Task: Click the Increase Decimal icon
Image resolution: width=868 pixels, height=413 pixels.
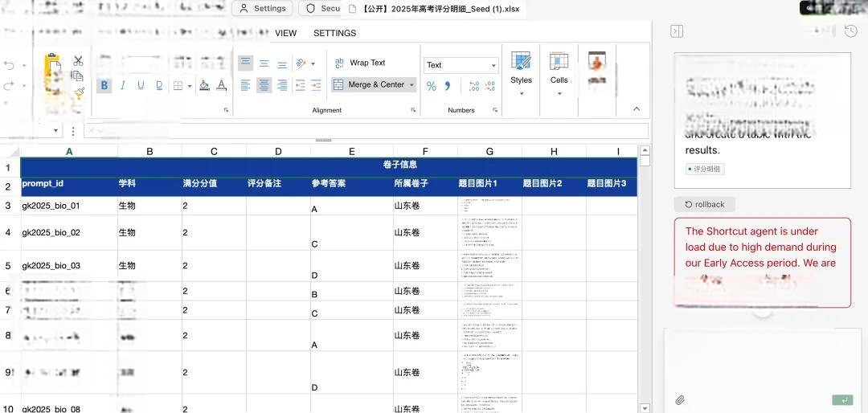Action: (x=474, y=86)
